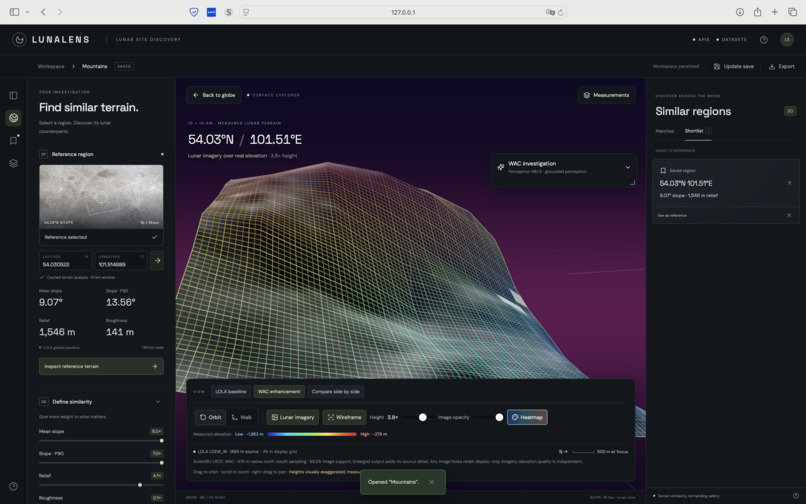Open the globe discovery icon in the left rail
This screenshot has width=806, height=504.
pyautogui.click(x=13, y=118)
